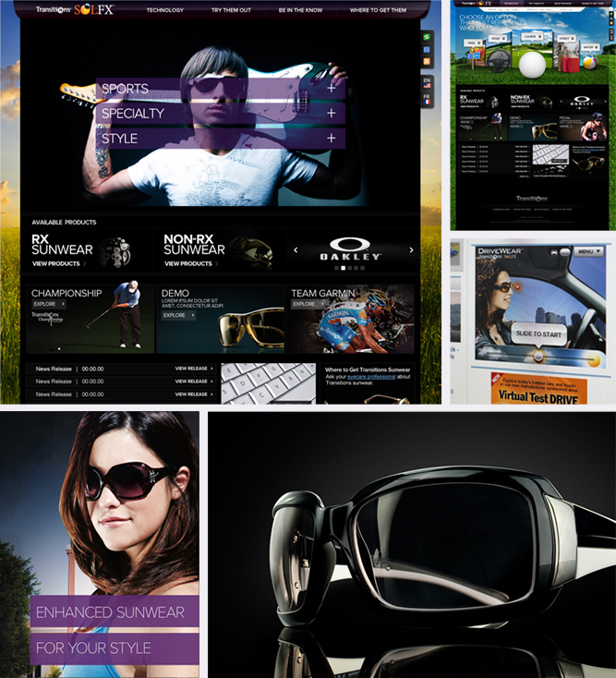The height and width of the screenshot is (678, 616).
Task: Click View Products under Non-RX Sunwear
Action: pyautogui.click(x=191, y=263)
